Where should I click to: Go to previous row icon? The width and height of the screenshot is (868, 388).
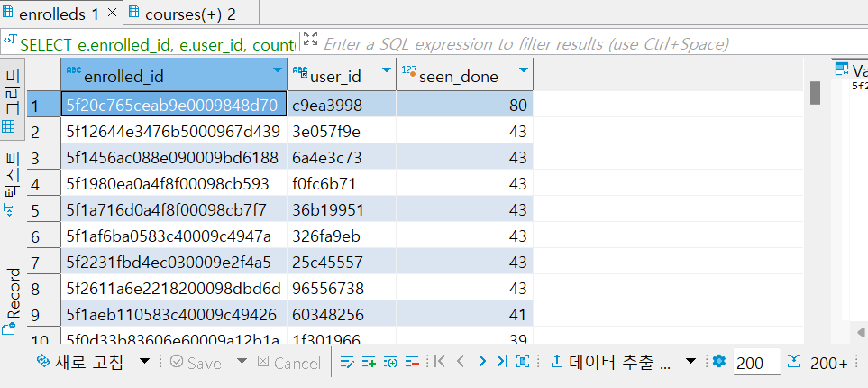pyautogui.click(x=460, y=362)
